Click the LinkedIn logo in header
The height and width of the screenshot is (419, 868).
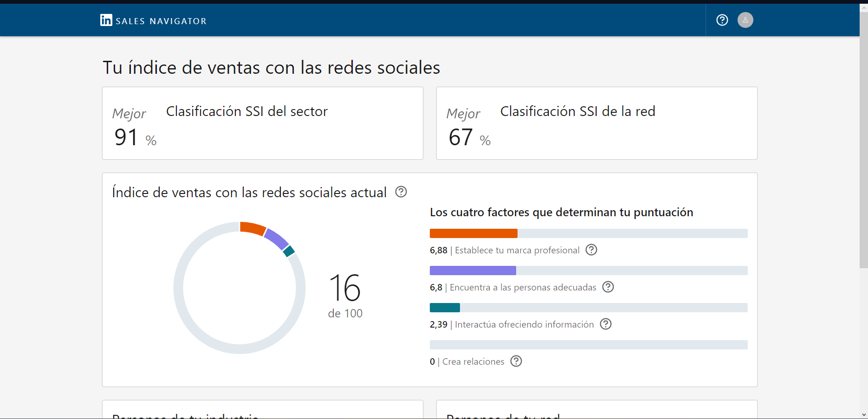pyautogui.click(x=106, y=20)
